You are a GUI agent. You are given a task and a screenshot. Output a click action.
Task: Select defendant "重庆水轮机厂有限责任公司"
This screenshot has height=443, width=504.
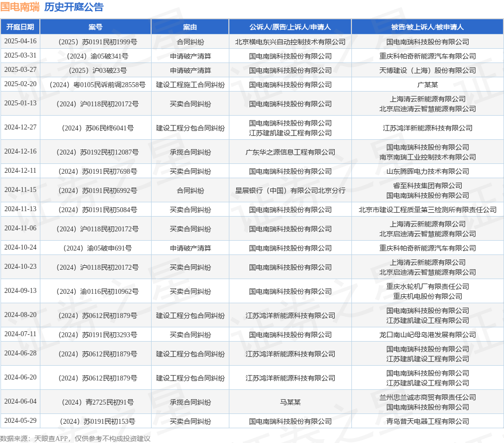(x=428, y=287)
